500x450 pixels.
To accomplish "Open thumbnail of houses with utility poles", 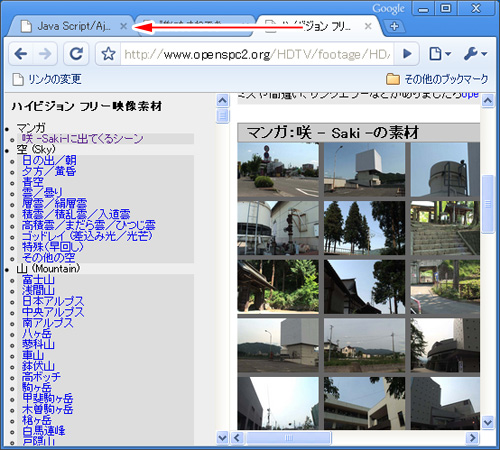I will pos(364,345).
